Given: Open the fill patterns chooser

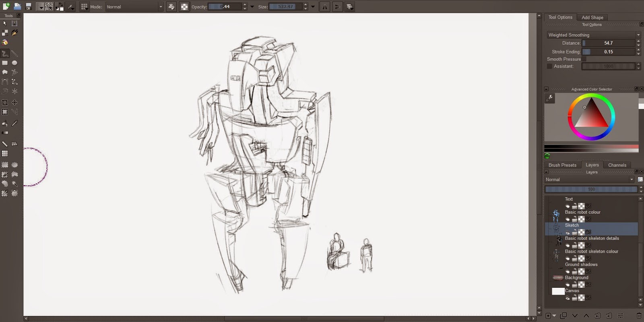Looking at the screenshot, I should (49, 6).
